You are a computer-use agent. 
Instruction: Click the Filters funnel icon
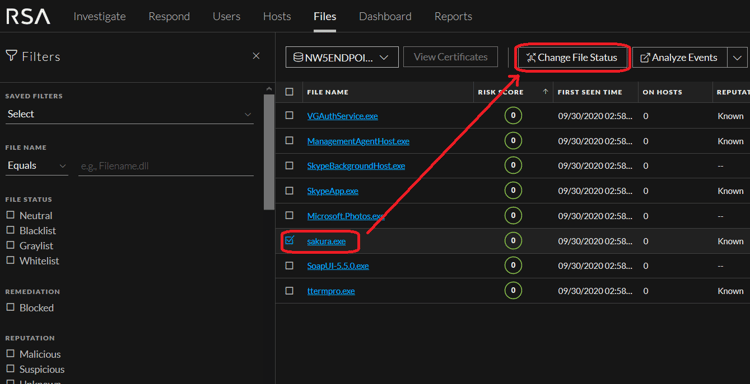pos(11,56)
